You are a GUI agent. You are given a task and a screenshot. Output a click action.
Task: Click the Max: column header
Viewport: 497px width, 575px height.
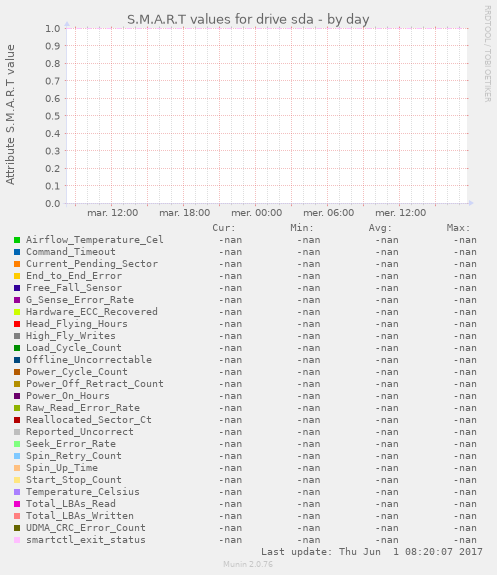[x=458, y=228]
